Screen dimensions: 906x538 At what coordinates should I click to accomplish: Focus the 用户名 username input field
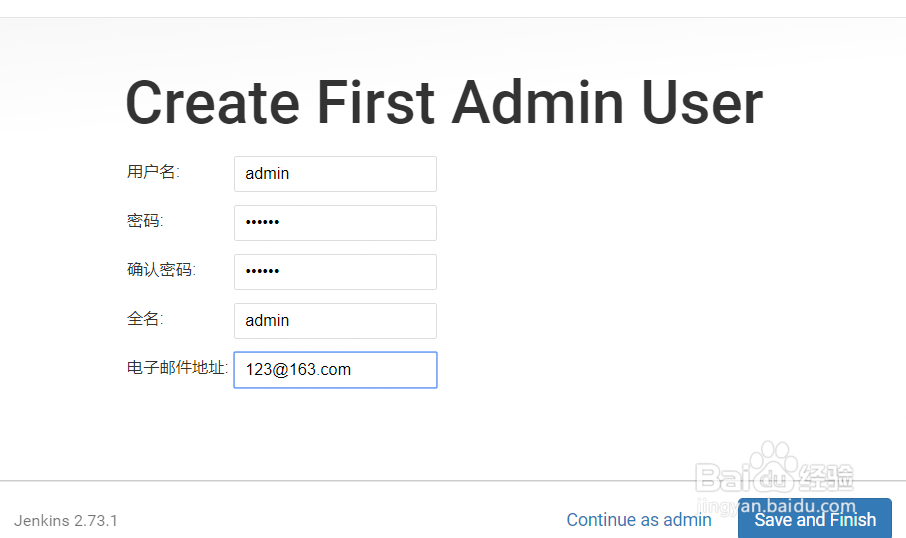click(x=335, y=174)
